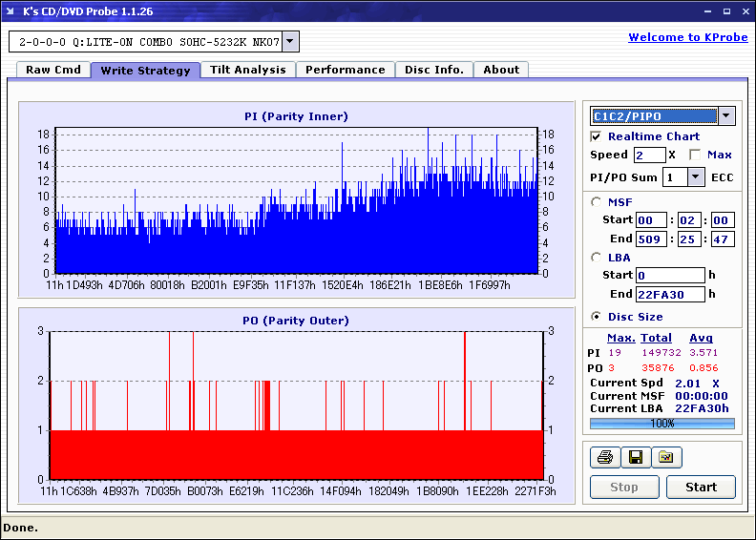756x540 pixels.
Task: Open the Disc Info. tab
Action: click(x=434, y=70)
